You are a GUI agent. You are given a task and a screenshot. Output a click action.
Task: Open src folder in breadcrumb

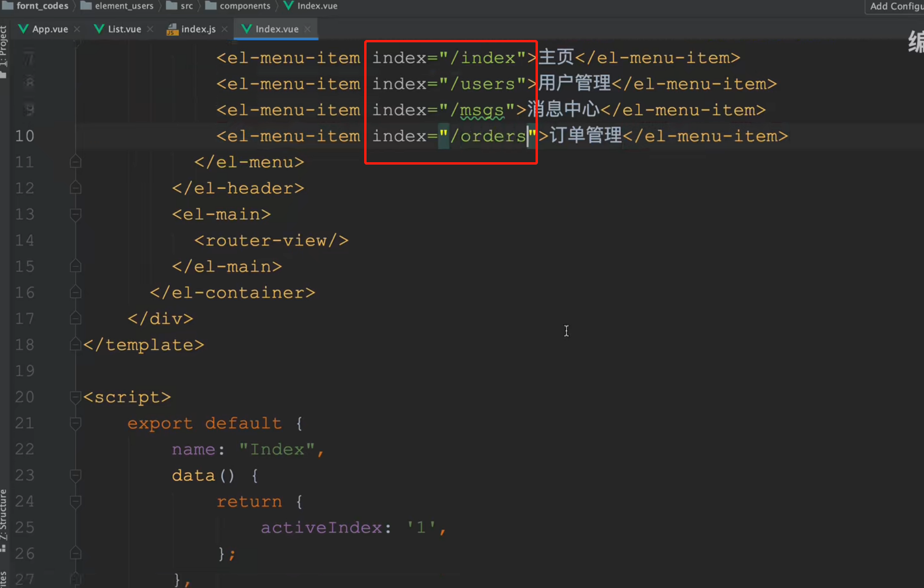point(179,6)
